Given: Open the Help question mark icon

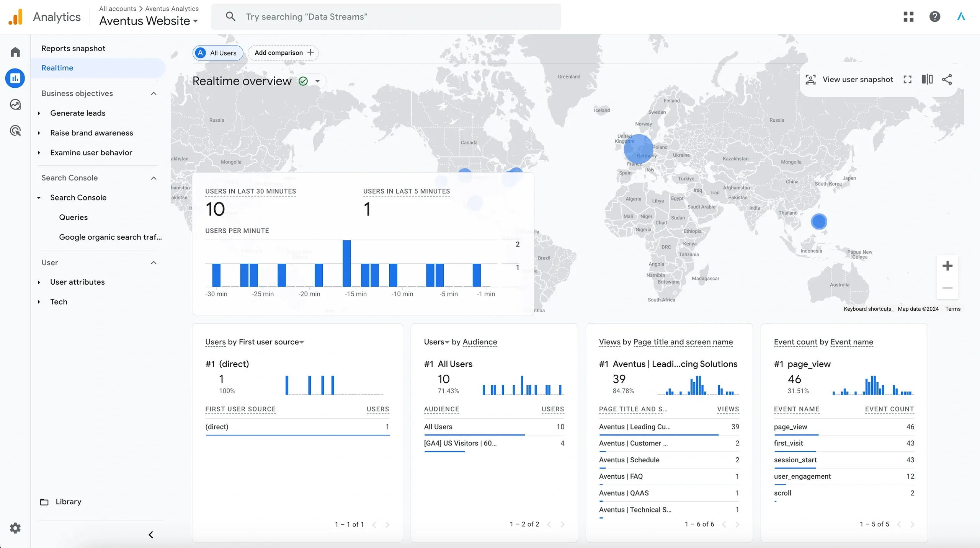Looking at the screenshot, I should point(935,16).
